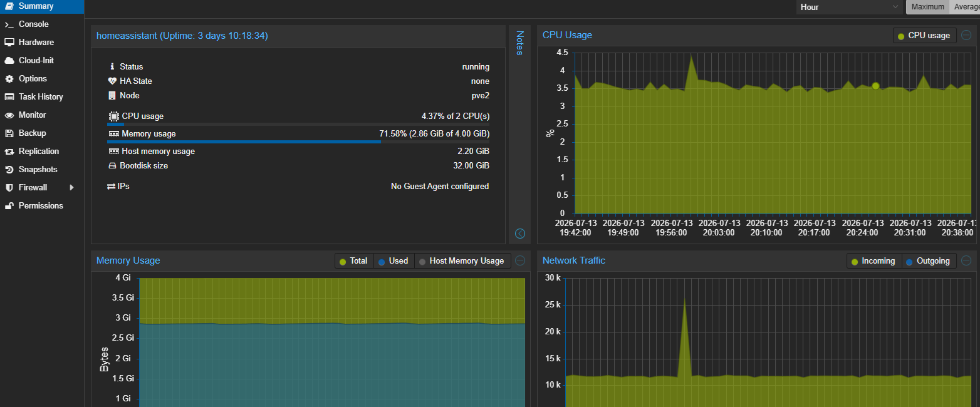Click the Summary book icon in sidebar

tap(9, 6)
